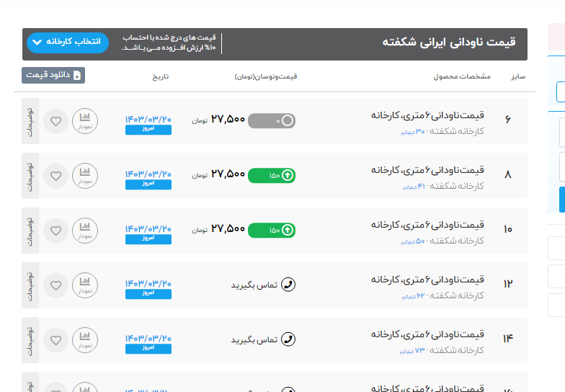Image resolution: width=565 pixels, height=392 pixels.
Task: Click تماس بگیرید text in size 12 row
Action: click(254, 285)
